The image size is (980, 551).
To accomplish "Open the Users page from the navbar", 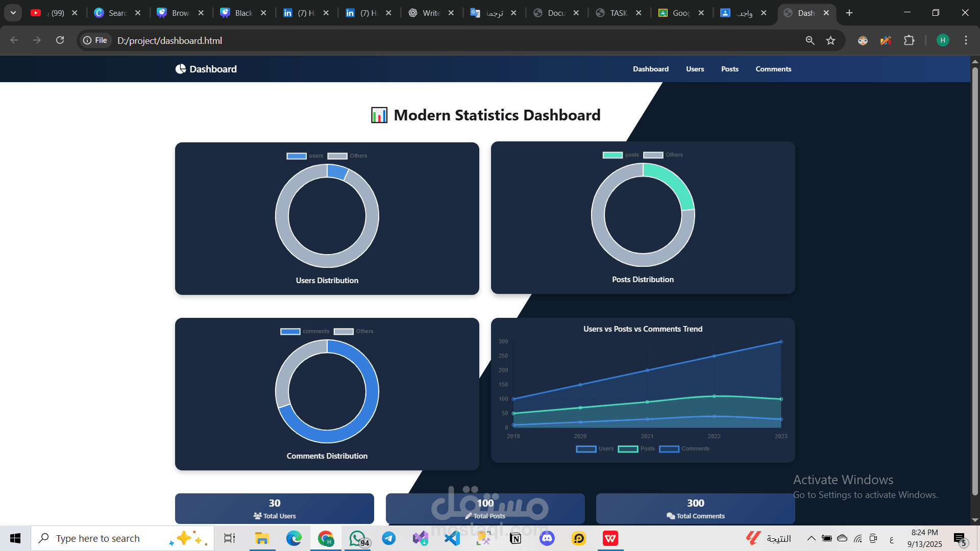I will pos(695,69).
